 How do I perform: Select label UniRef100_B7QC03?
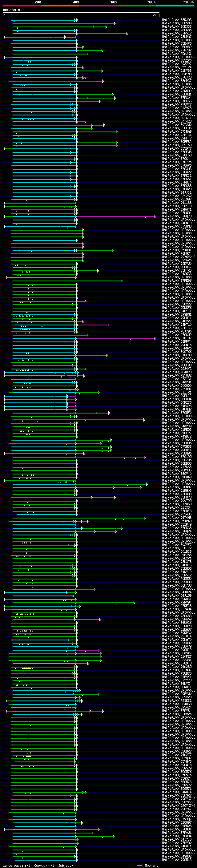pos(177,355)
